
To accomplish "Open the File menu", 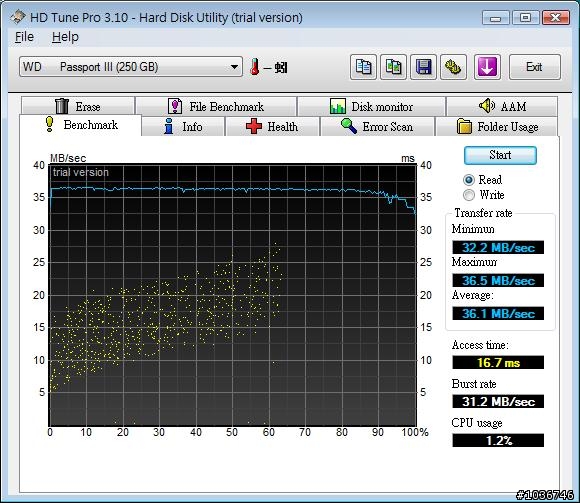I will 24,37.
